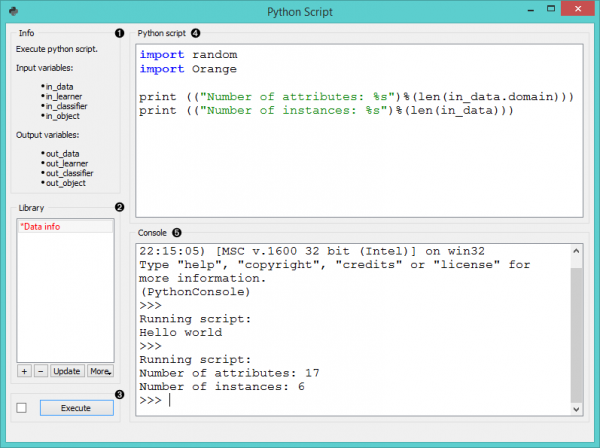Click the numbered marker 5 beside Console

click(x=177, y=232)
